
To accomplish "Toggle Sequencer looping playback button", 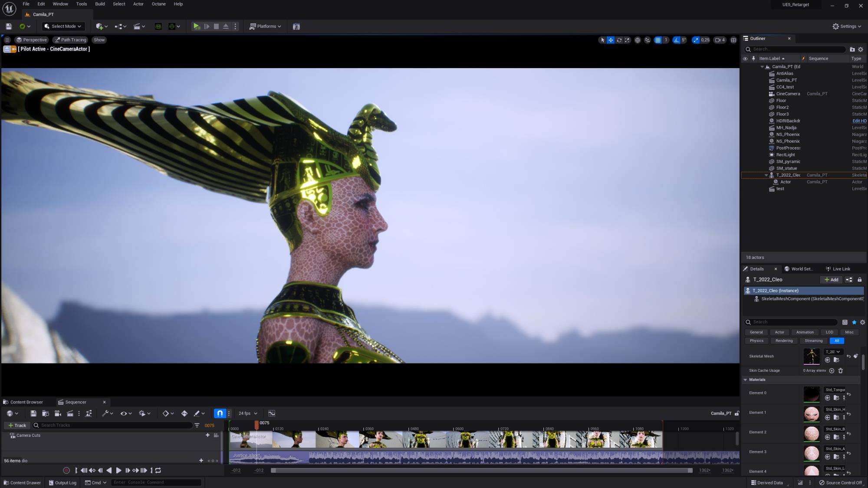I will 158,470.
